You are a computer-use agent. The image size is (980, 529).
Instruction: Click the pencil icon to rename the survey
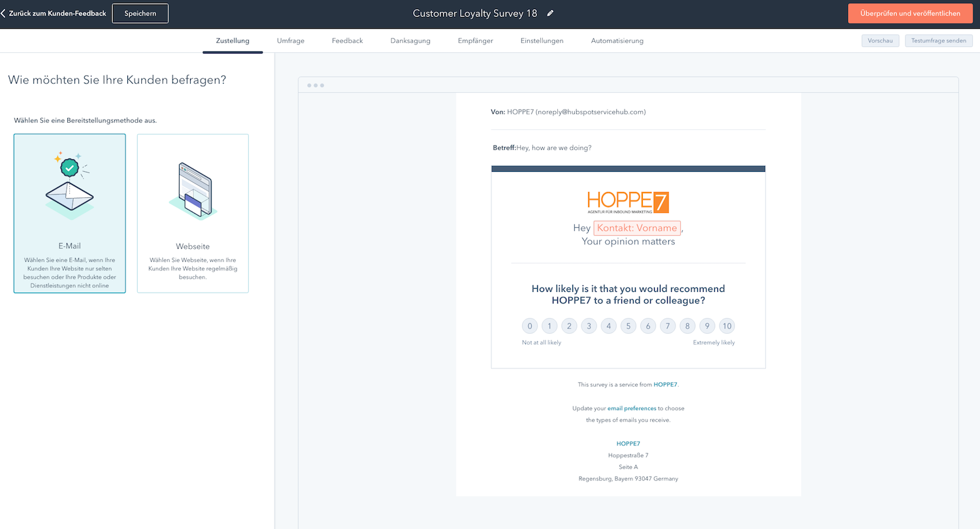(x=550, y=13)
